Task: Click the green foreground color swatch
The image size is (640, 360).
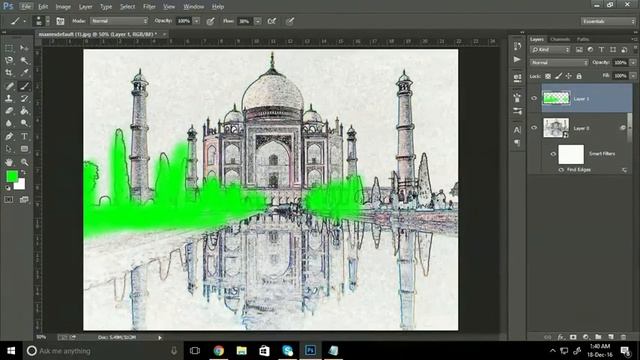Action: (11, 176)
